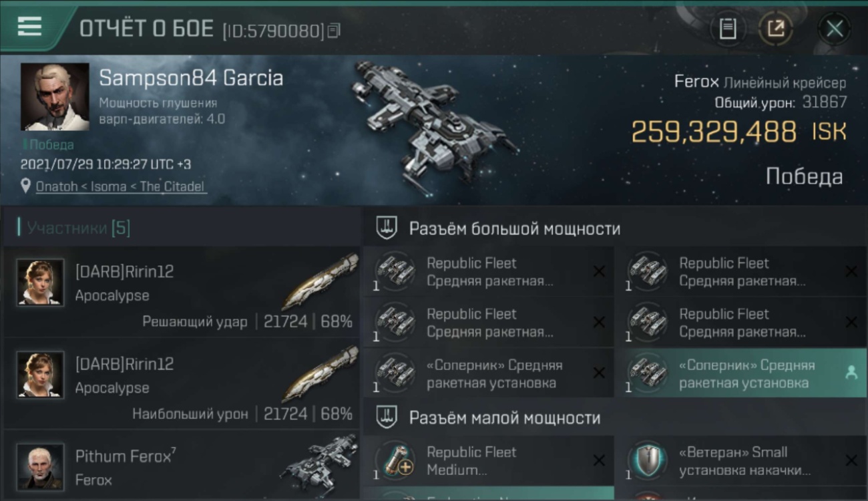Open location link Onatoh < Isoma < The Citadel

121,186
